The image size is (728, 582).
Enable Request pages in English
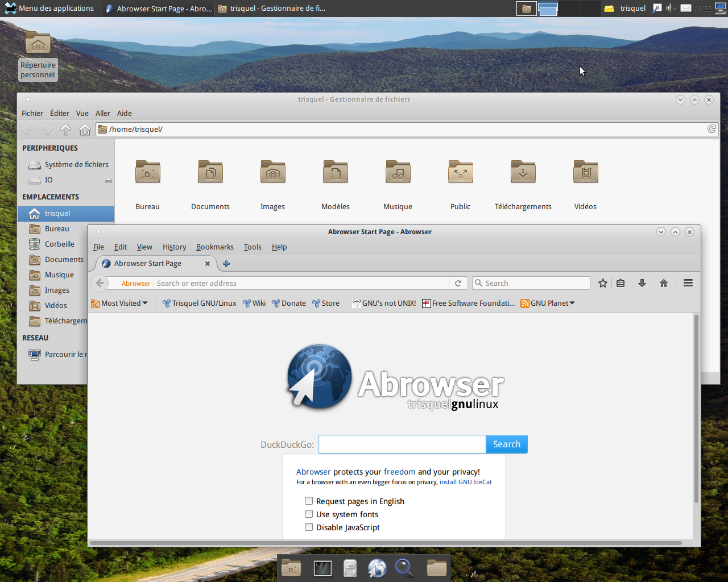[x=309, y=501]
